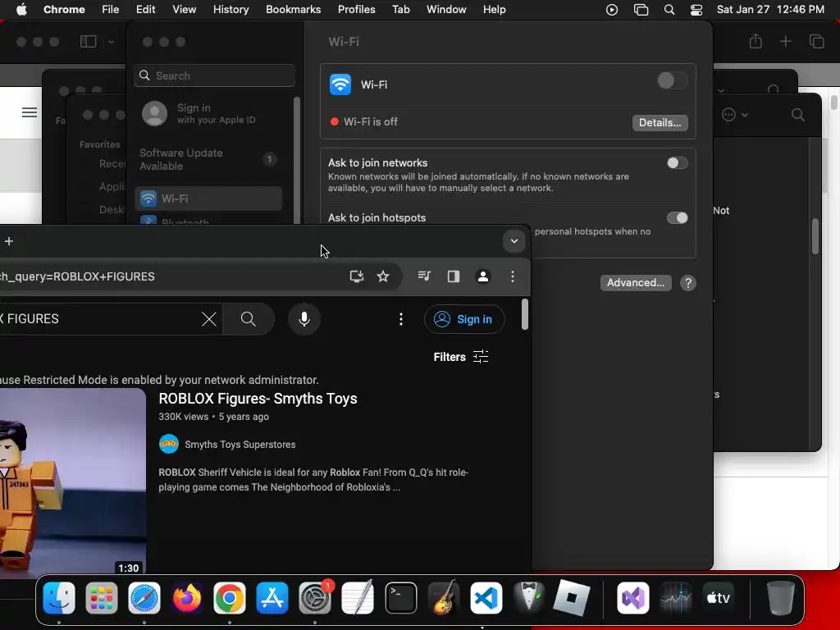This screenshot has width=840, height=630.
Task: Open the Trash in the Dock
Action: click(781, 598)
